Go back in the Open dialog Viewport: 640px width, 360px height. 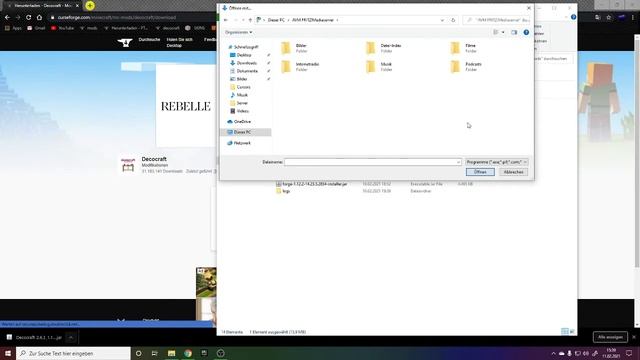click(226, 20)
